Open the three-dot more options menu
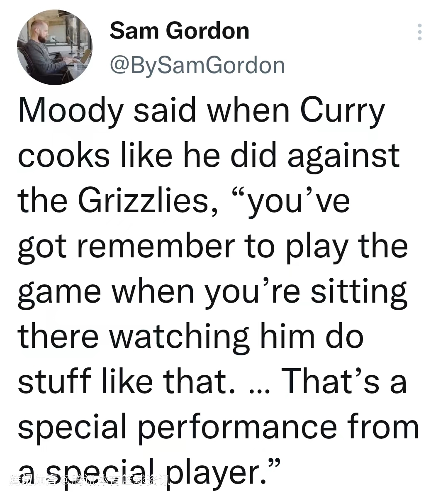 click(420, 32)
